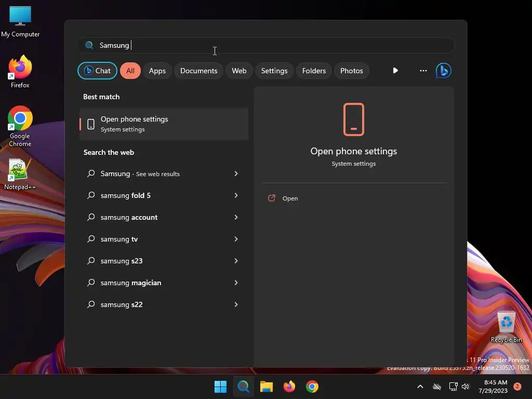Select the Recycle Bin desktop icon
532x399 pixels.
506,326
